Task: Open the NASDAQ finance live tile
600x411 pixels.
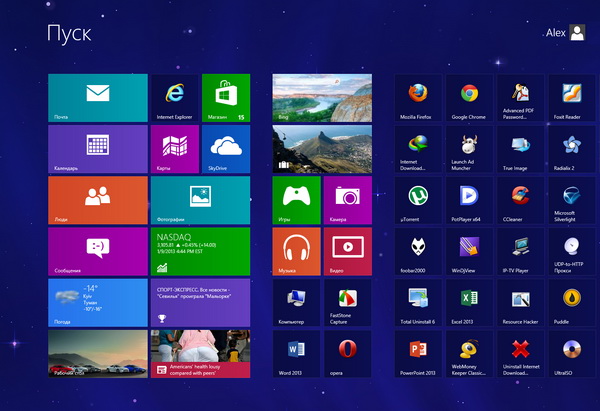Action: coord(200,251)
